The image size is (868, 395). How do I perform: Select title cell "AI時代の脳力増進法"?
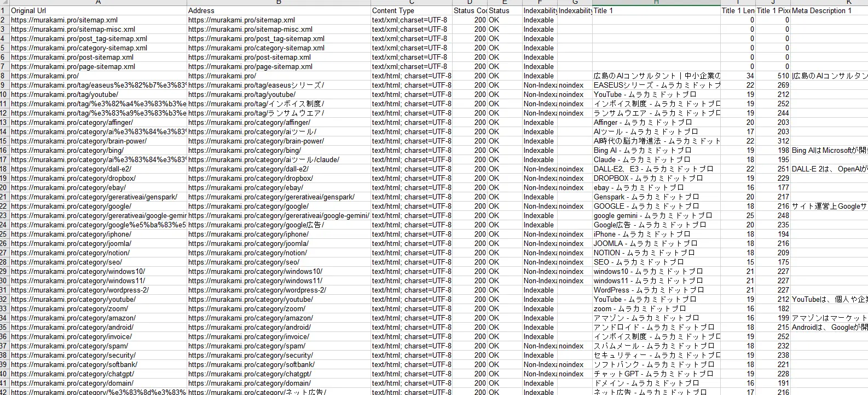tap(656, 141)
